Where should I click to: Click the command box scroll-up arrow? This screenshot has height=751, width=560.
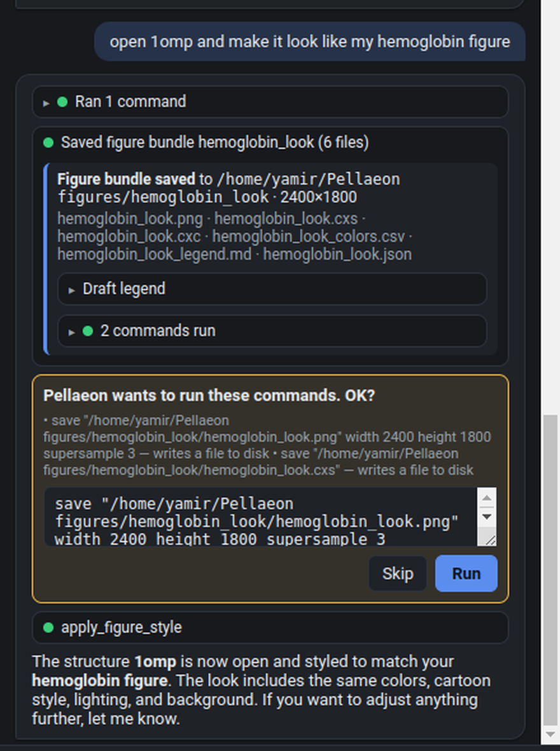tap(487, 498)
